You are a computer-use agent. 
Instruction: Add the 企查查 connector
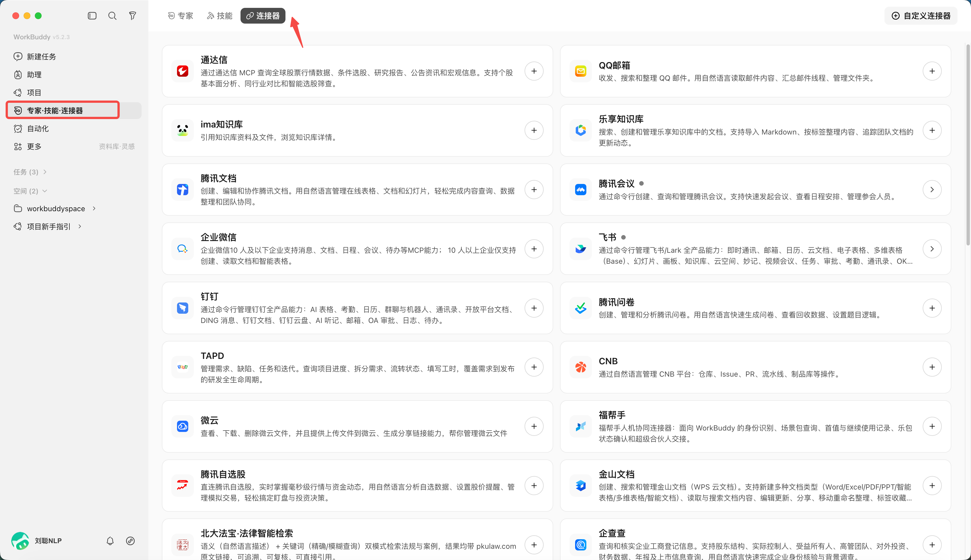pyautogui.click(x=932, y=545)
